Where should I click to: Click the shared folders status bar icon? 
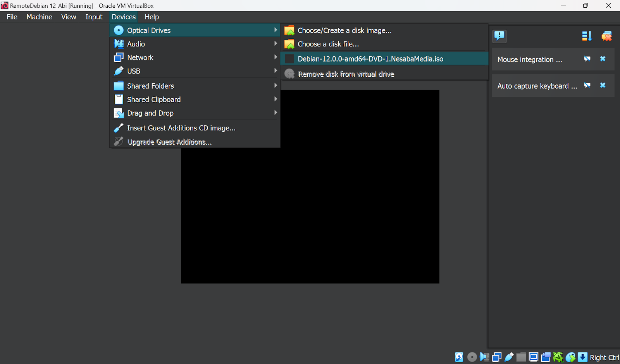point(521,357)
